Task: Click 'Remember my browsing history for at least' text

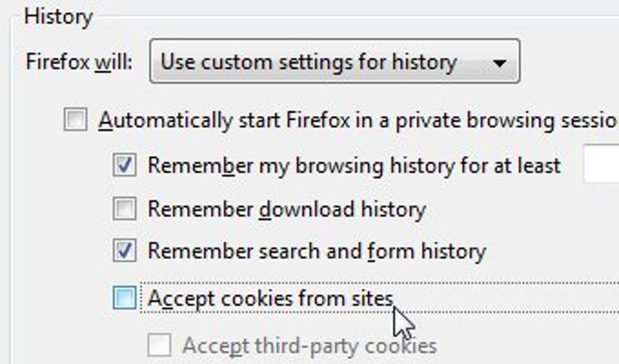Action: coord(354,165)
